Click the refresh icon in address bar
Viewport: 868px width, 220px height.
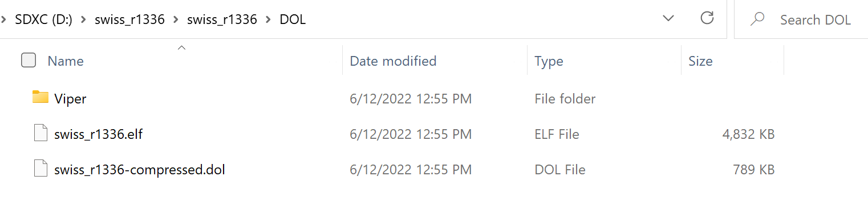707,18
